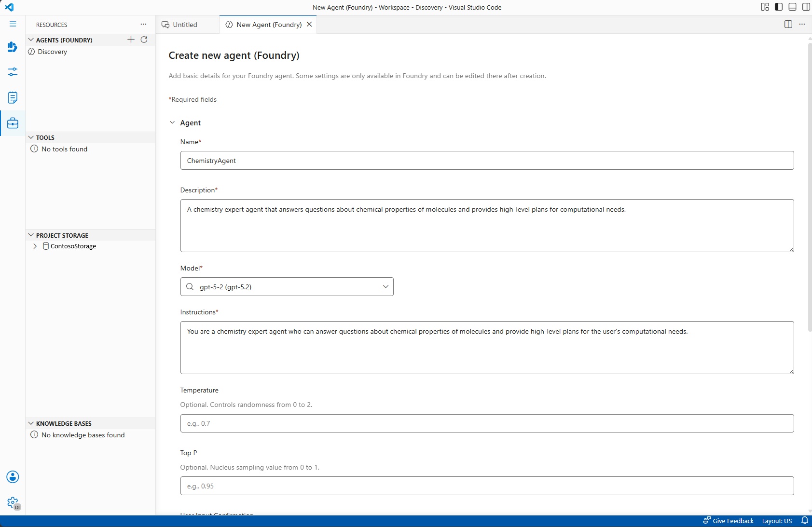This screenshot has height=527, width=812.
Task: Open the Manage gear menu
Action: click(x=13, y=502)
